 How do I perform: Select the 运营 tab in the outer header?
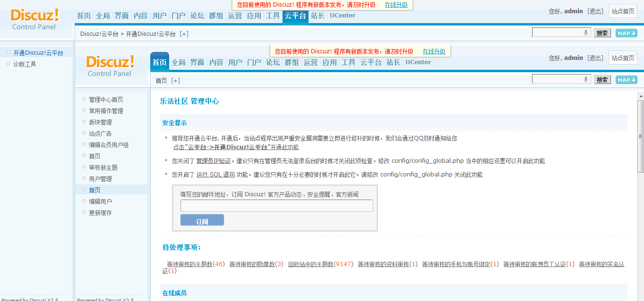[235, 16]
